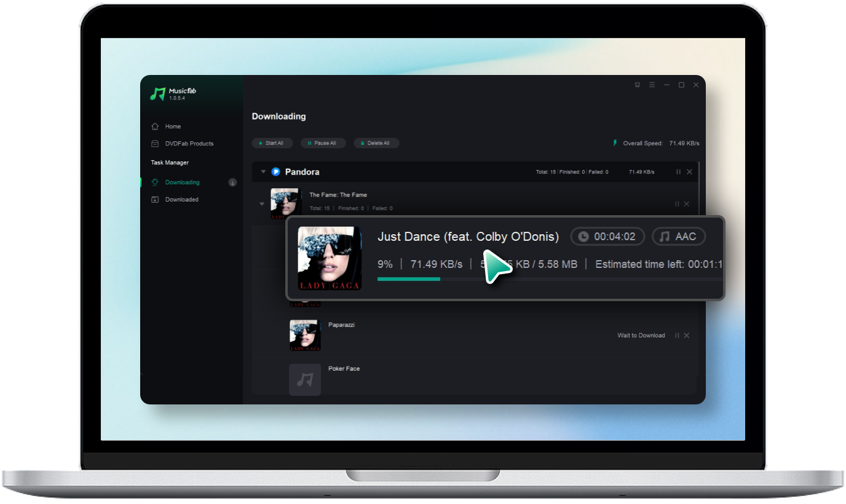Viewport: 846px width, 504px height.
Task: Click The Fame: The Fame title
Action: (x=338, y=195)
